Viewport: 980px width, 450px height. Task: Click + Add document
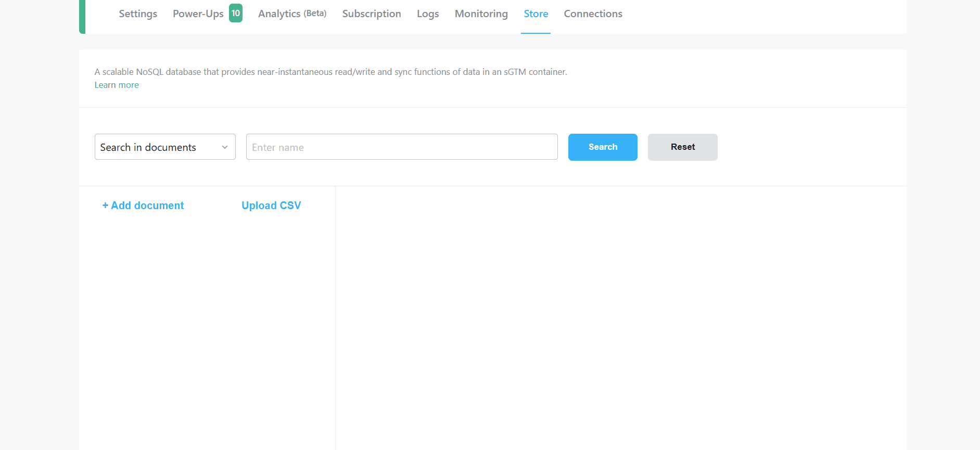(x=143, y=205)
